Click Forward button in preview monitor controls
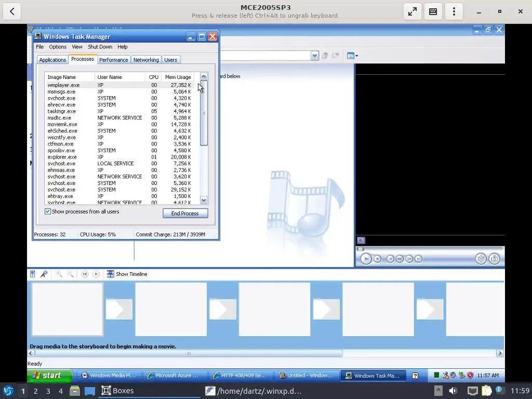The height and width of the screenshot is (399, 532). click(418, 259)
